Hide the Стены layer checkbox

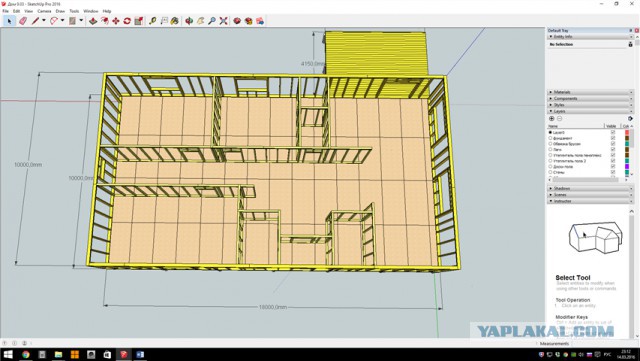(x=613, y=172)
